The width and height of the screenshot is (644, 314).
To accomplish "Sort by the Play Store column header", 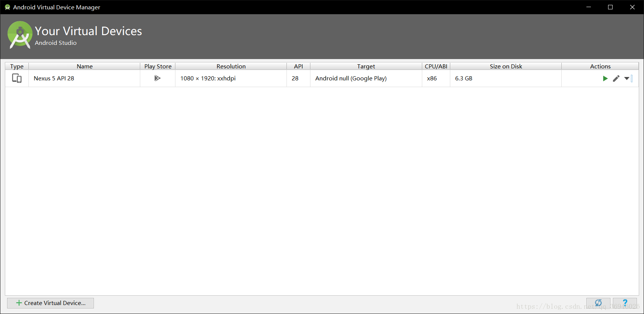I will tap(158, 66).
